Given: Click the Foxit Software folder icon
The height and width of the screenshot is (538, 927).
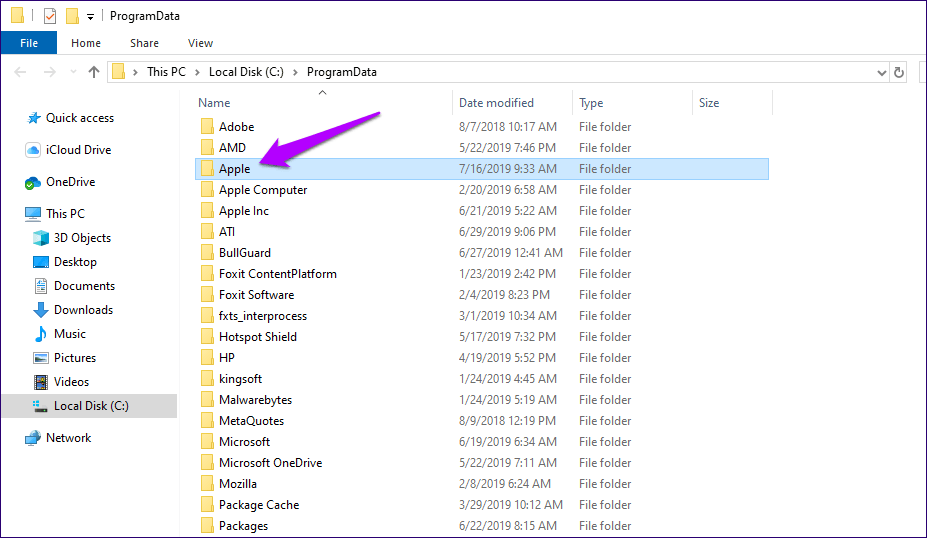Looking at the screenshot, I should pos(207,295).
